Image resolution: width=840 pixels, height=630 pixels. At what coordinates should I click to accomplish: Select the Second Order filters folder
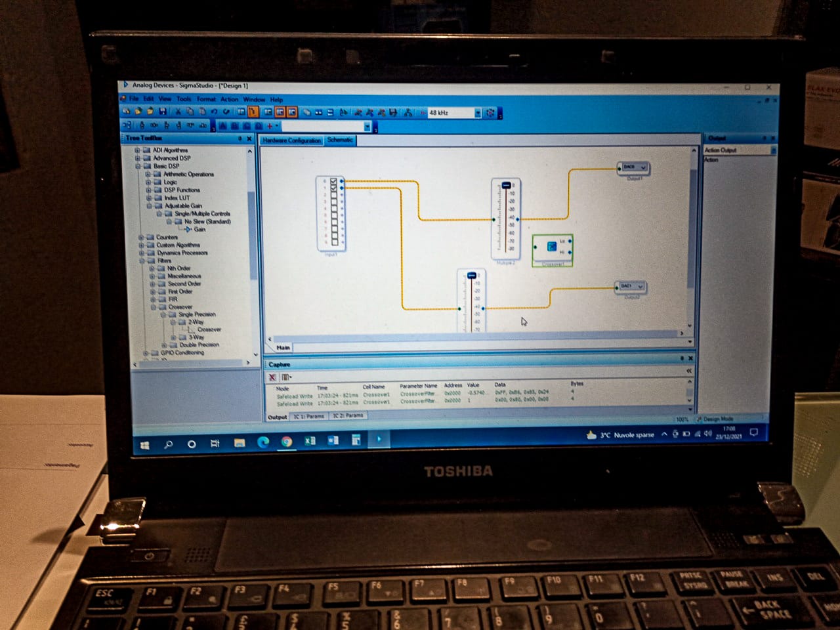(x=184, y=283)
